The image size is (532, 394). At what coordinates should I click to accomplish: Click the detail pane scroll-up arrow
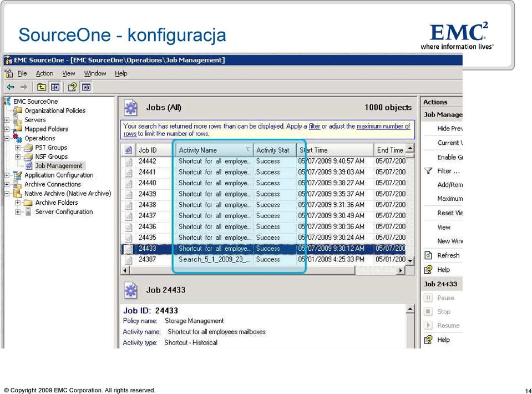pos(410,309)
